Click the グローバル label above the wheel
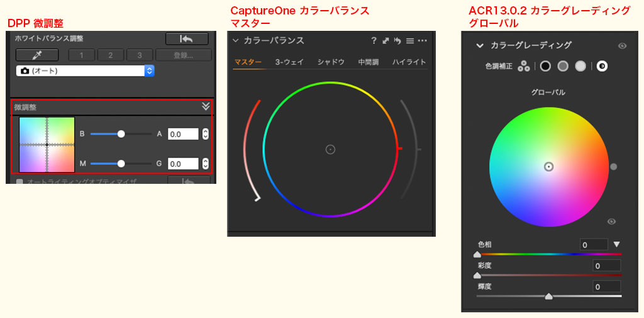The width and height of the screenshot is (644, 318). pyautogui.click(x=548, y=93)
